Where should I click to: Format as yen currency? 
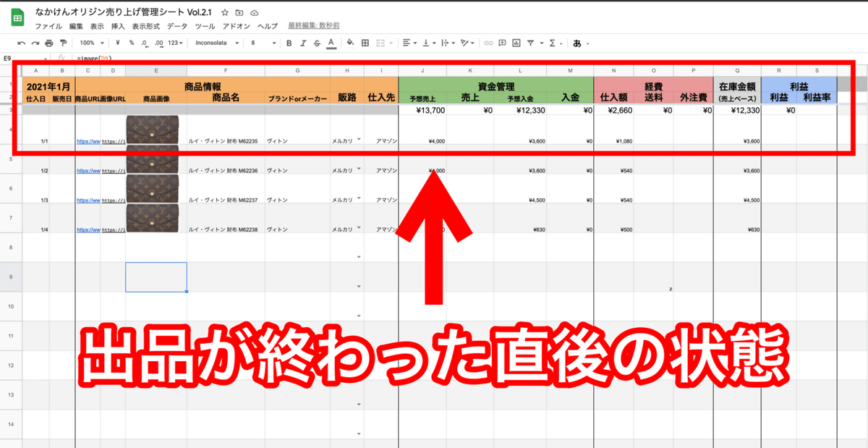117,43
